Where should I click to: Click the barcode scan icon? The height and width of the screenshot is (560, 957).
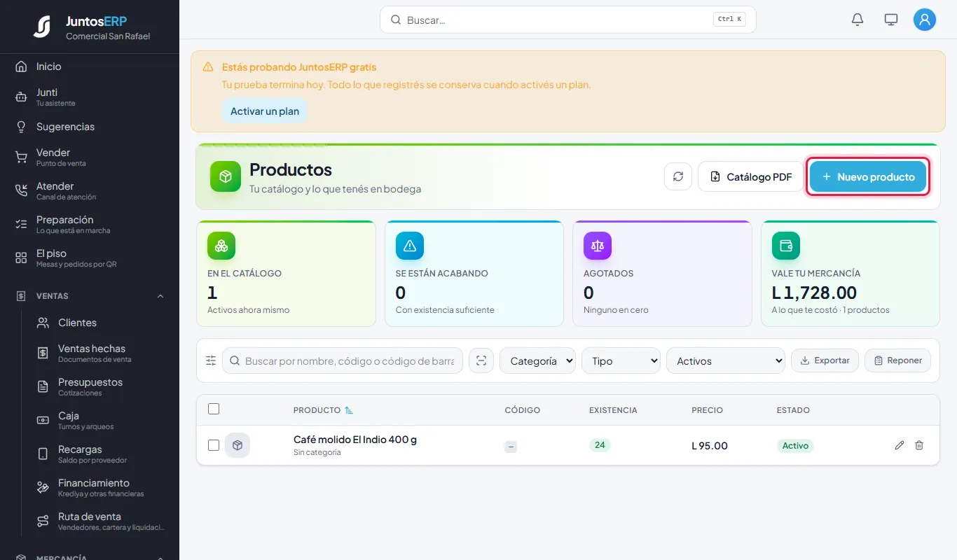pos(481,360)
